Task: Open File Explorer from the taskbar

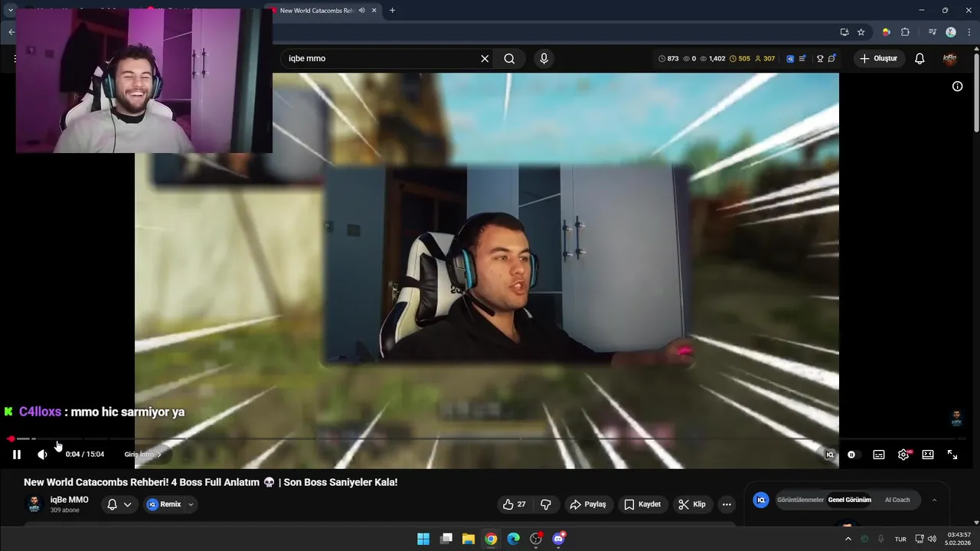Action: pyautogui.click(x=469, y=539)
